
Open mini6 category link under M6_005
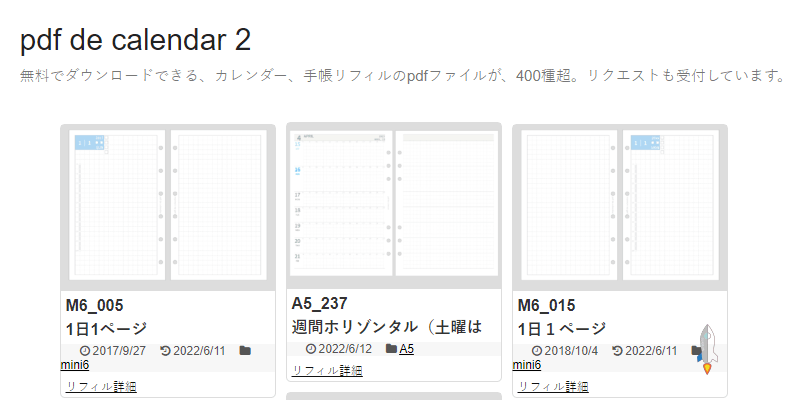coord(77,365)
